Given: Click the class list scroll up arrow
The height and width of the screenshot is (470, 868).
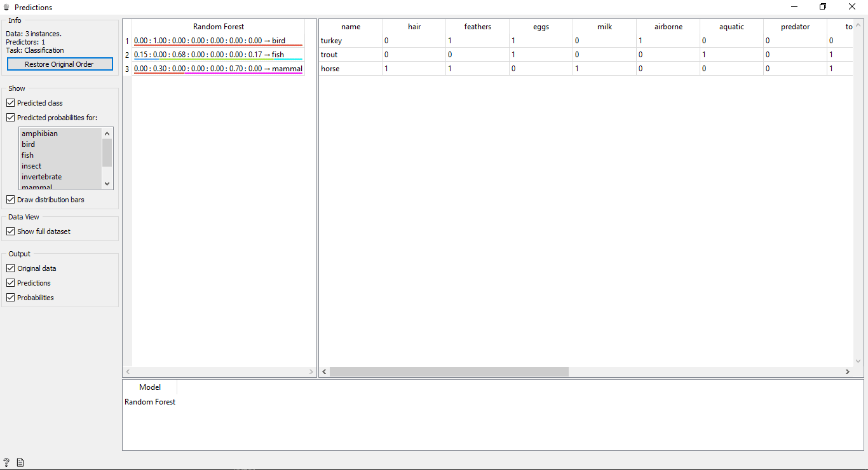Looking at the screenshot, I should tap(107, 133).
